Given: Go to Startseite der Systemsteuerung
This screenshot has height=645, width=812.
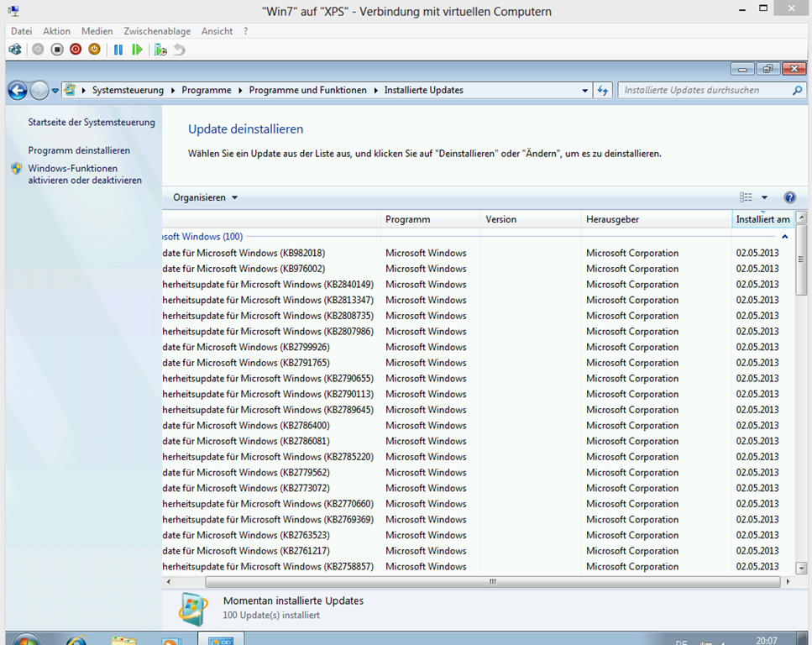Looking at the screenshot, I should pyautogui.click(x=92, y=123).
